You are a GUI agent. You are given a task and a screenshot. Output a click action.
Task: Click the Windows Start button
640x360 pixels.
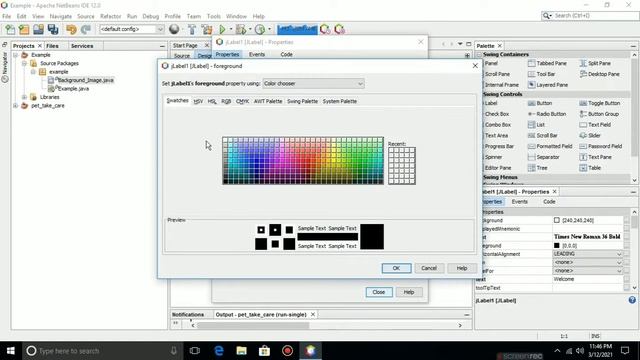11,351
